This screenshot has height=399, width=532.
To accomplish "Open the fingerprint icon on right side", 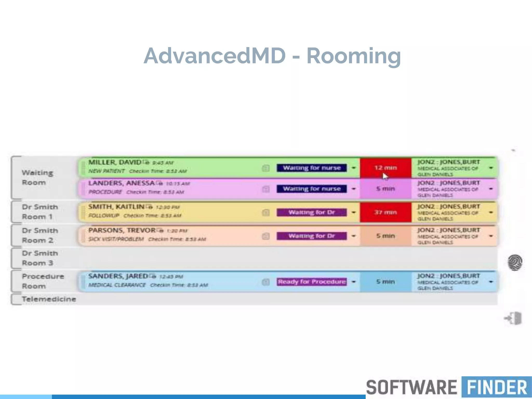I will click(515, 262).
